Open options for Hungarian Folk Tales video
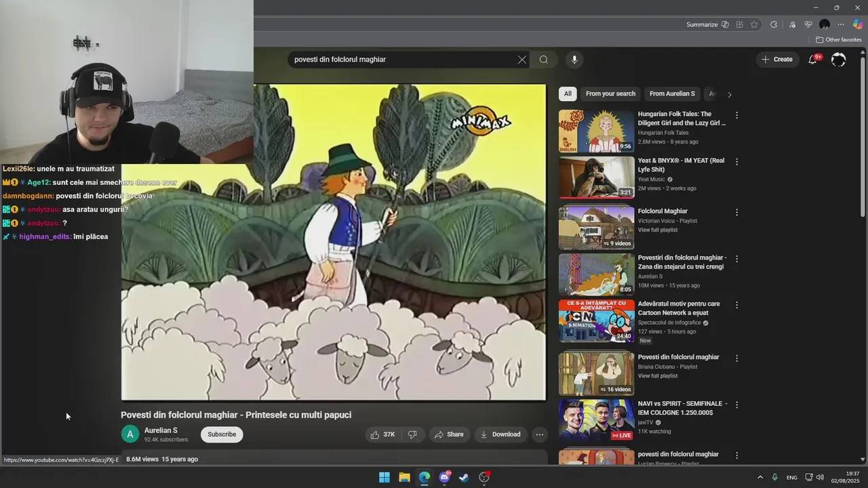The image size is (868, 488). pos(736,115)
